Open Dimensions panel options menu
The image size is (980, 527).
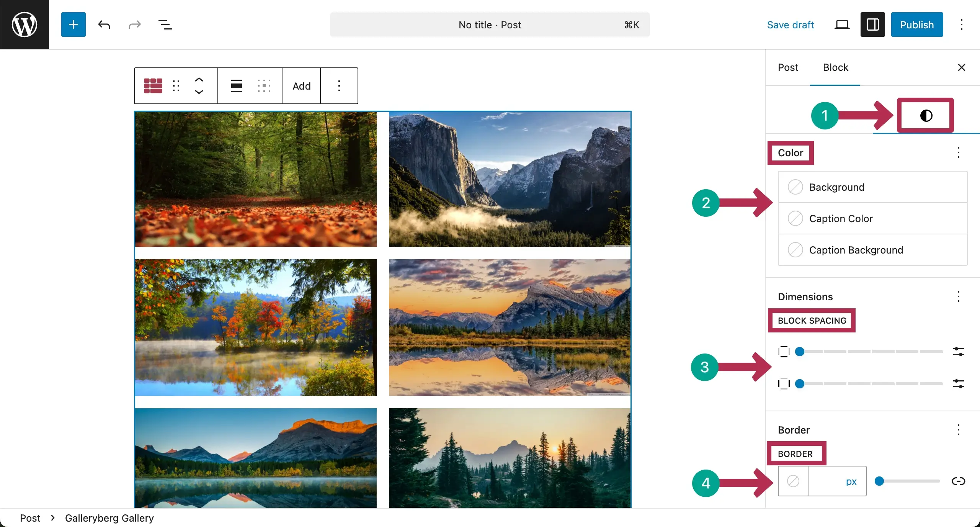(x=959, y=296)
